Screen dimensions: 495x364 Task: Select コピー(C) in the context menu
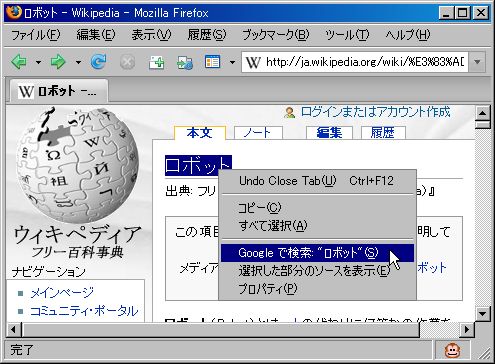point(318,208)
